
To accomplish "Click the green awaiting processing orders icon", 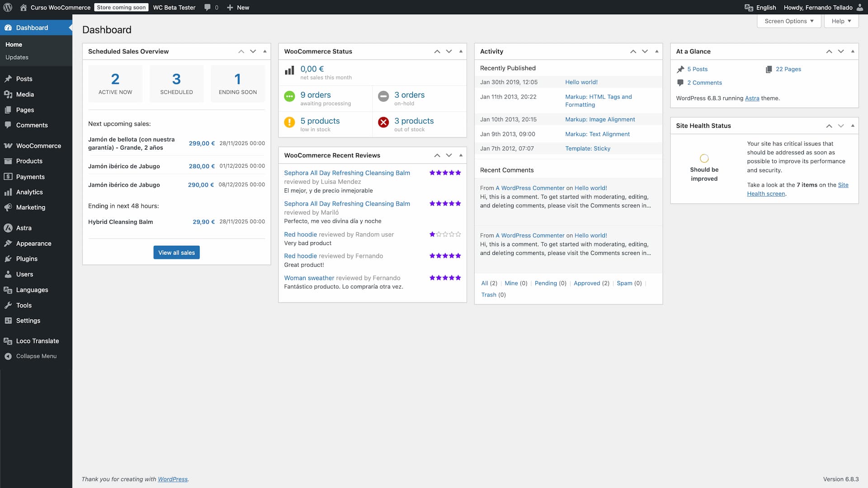I will (x=289, y=96).
